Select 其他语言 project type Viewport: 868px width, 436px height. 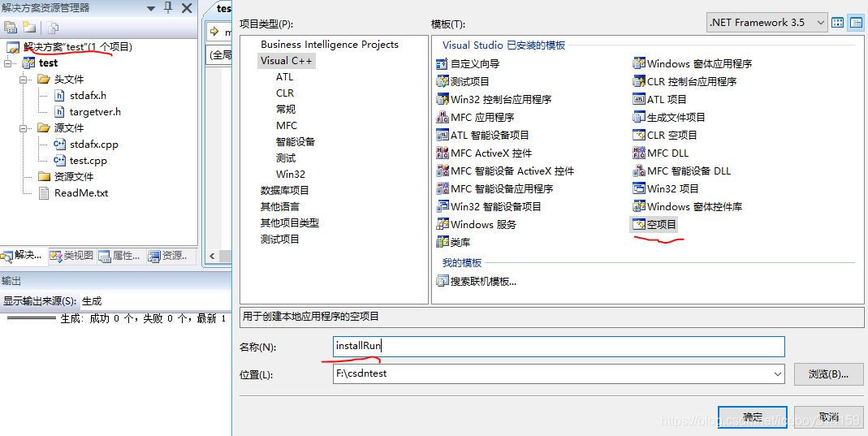279,206
